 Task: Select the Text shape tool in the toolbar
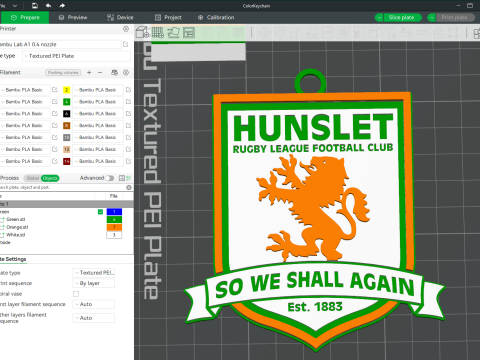(390, 33)
